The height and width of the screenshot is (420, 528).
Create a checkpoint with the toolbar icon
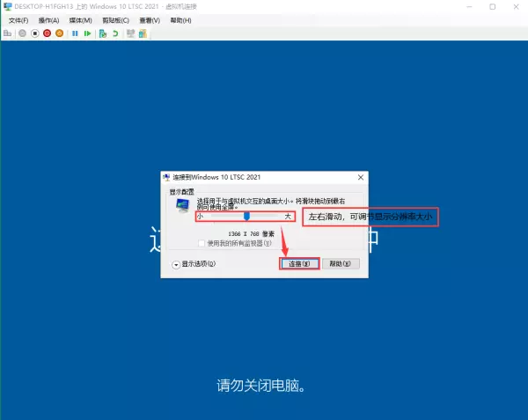103,33
